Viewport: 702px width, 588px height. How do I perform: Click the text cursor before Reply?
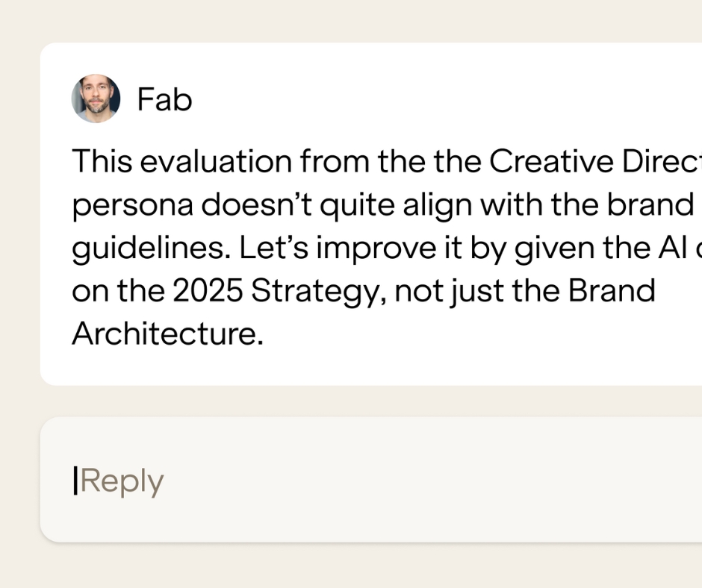point(75,481)
